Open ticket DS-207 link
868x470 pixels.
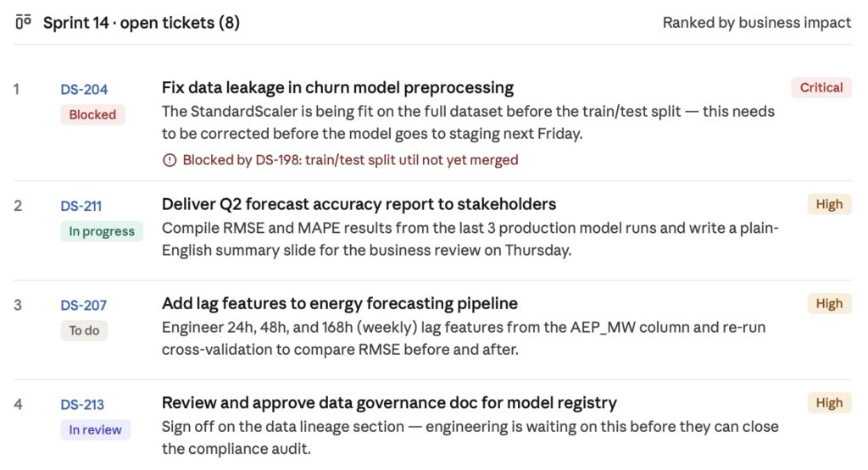pyautogui.click(x=84, y=305)
